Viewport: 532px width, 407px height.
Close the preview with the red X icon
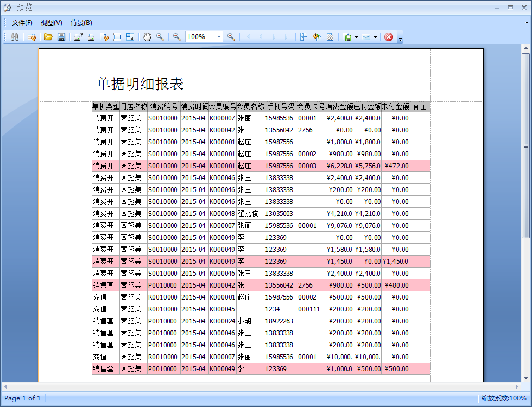[389, 37]
